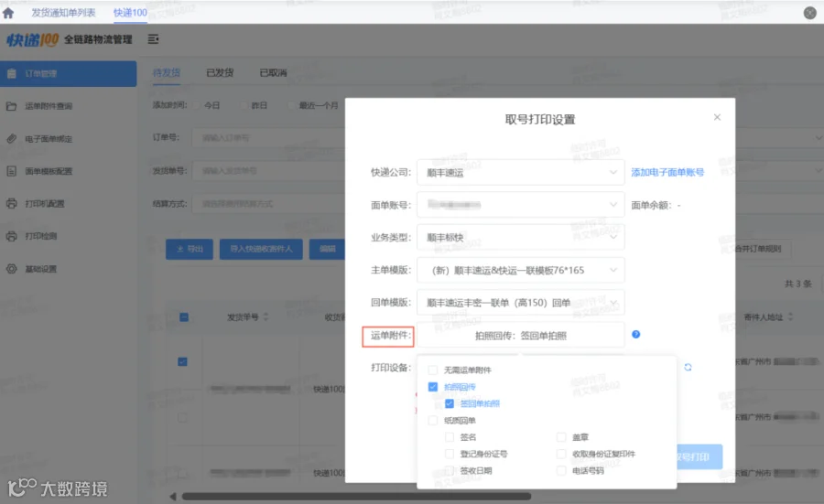Select the 最近一个月 radio option
824x504 pixels.
[291, 105]
